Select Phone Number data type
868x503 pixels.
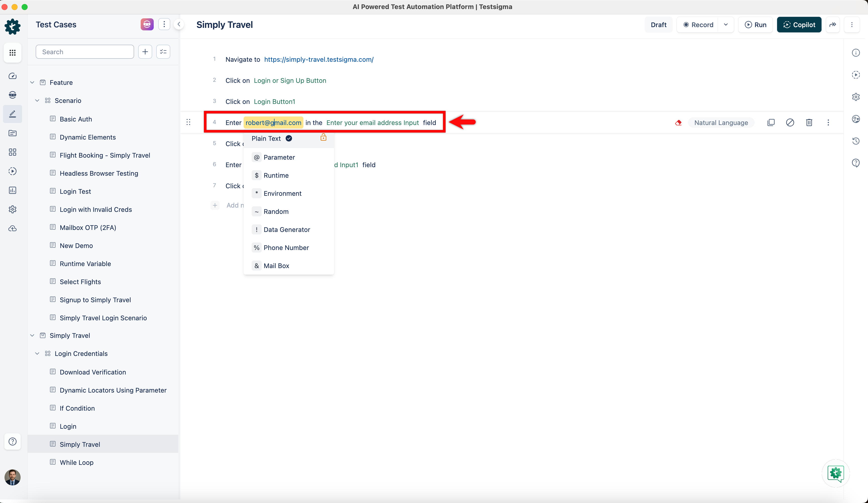click(289, 248)
